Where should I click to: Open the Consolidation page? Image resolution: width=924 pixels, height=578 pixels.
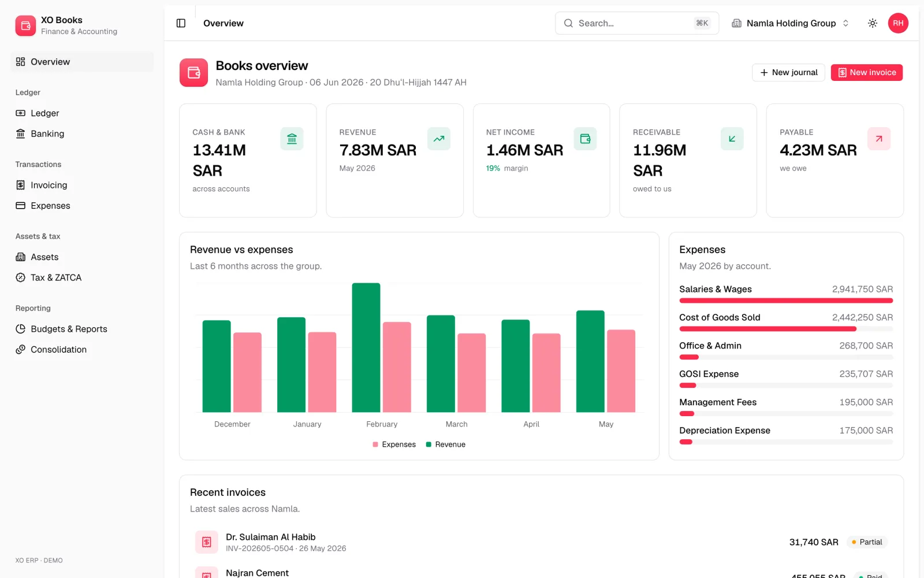point(82,350)
